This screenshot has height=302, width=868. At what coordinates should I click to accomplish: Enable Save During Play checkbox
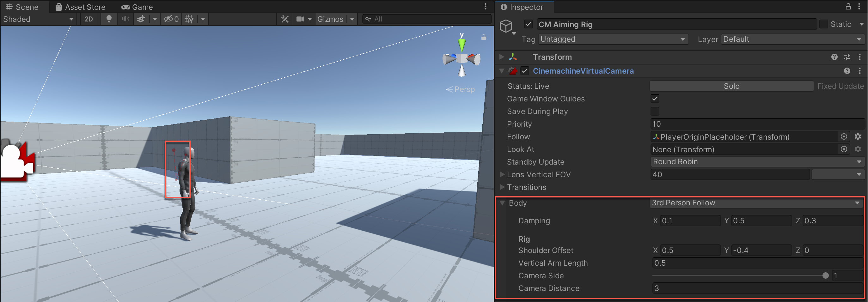click(655, 112)
